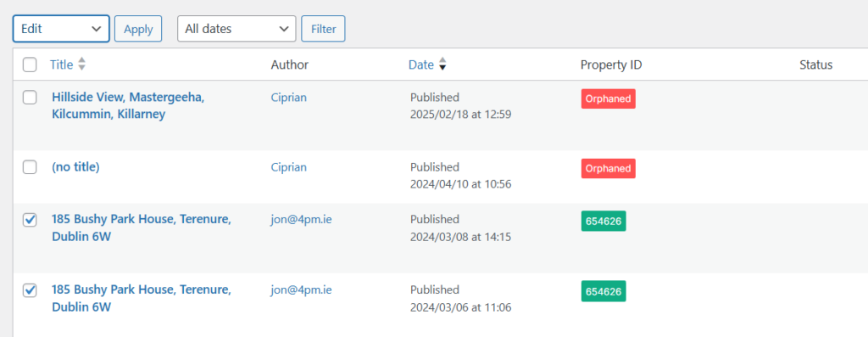Viewport: 868px width, 337px height.
Task: Open the bulk actions Edit dropdown
Action: tap(61, 29)
